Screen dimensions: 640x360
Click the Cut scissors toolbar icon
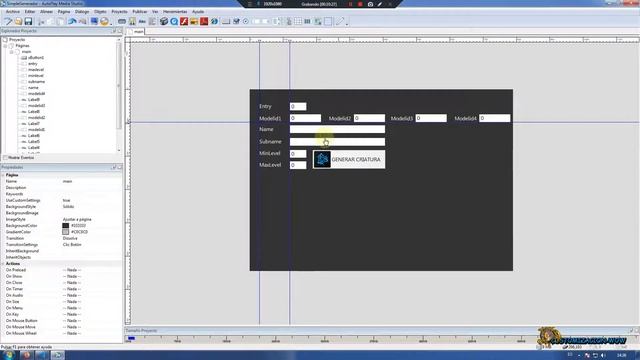click(41, 21)
